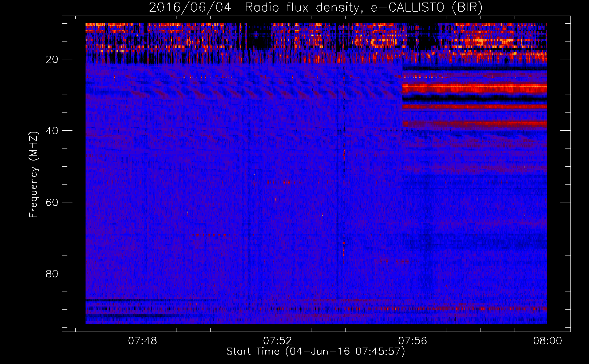589x364 pixels.
Task: Click the "Frequency (MHZ)" axis label
Action: tap(33, 175)
